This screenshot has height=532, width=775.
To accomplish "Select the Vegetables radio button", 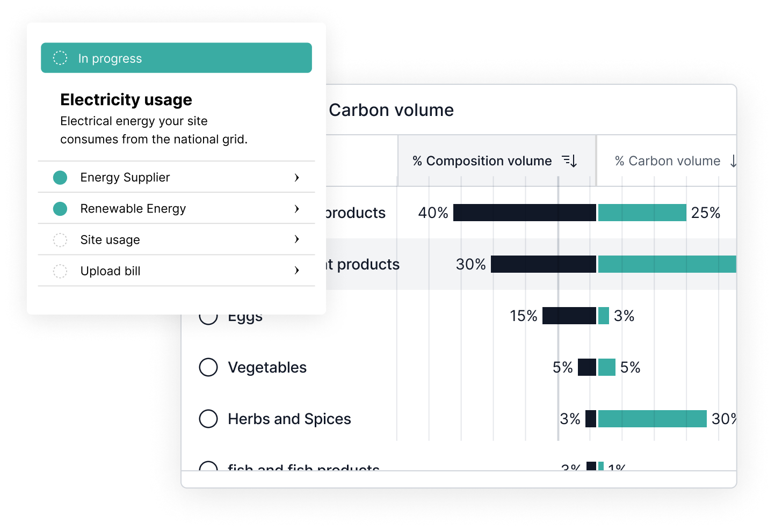I will pyautogui.click(x=208, y=367).
